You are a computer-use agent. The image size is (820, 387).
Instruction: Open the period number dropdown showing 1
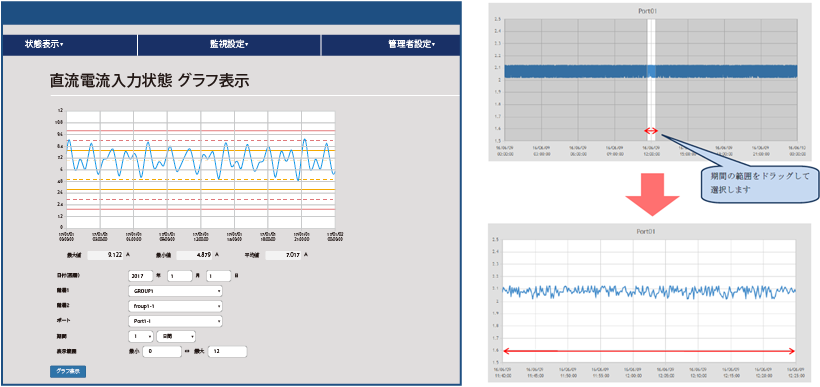tap(141, 336)
